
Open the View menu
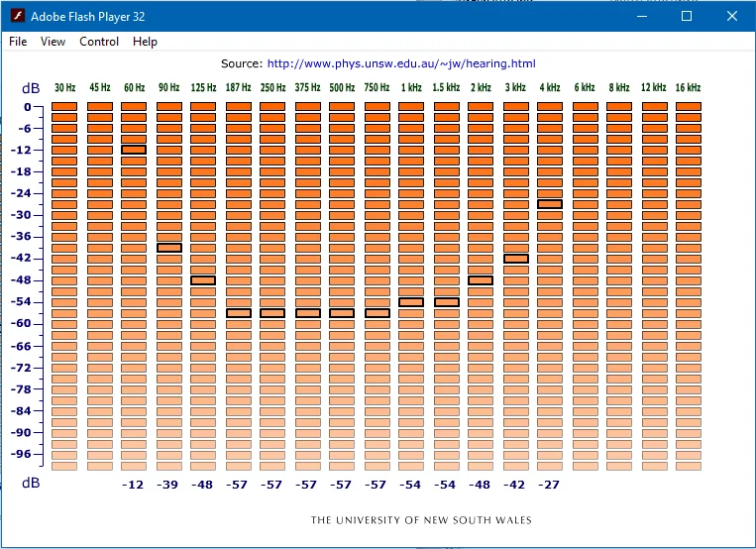pos(53,42)
